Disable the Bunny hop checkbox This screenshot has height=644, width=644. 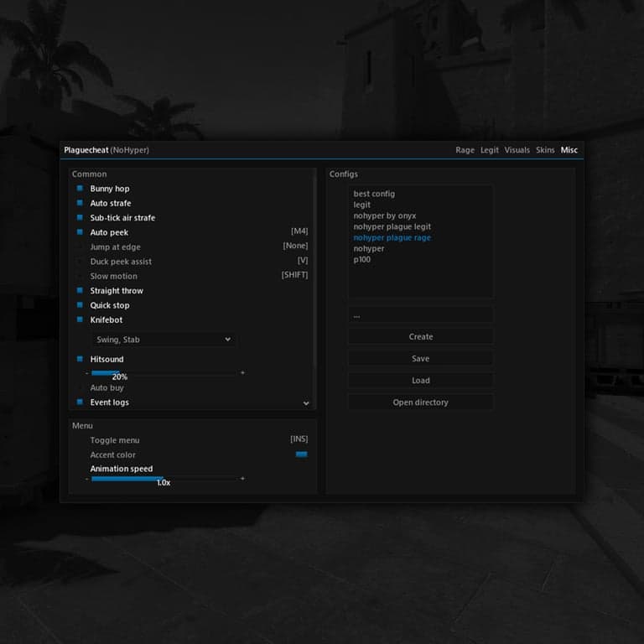[x=80, y=189]
